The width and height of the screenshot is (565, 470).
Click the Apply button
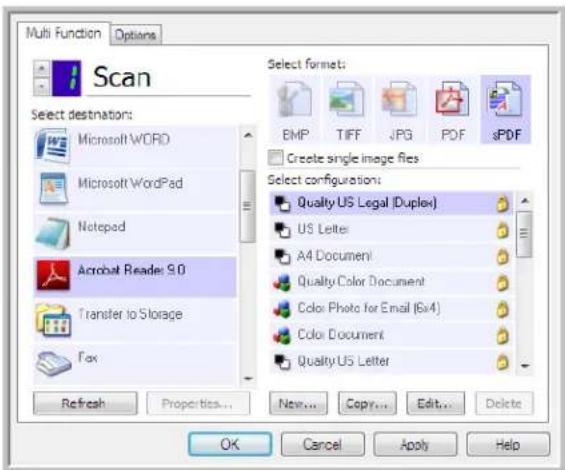point(415,444)
